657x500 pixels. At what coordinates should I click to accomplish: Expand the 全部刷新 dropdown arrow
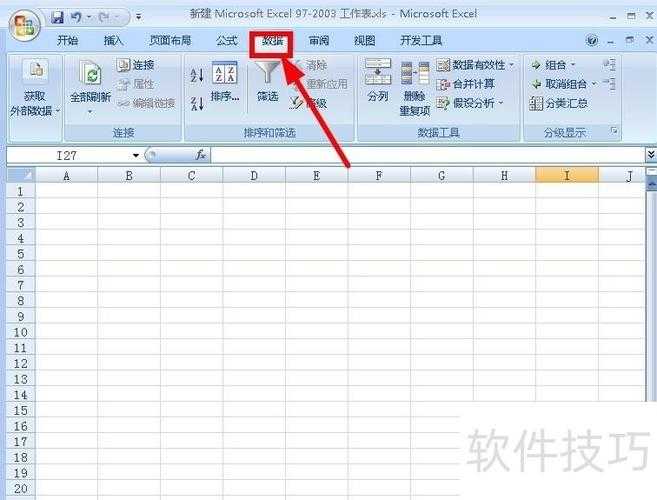coord(90,112)
